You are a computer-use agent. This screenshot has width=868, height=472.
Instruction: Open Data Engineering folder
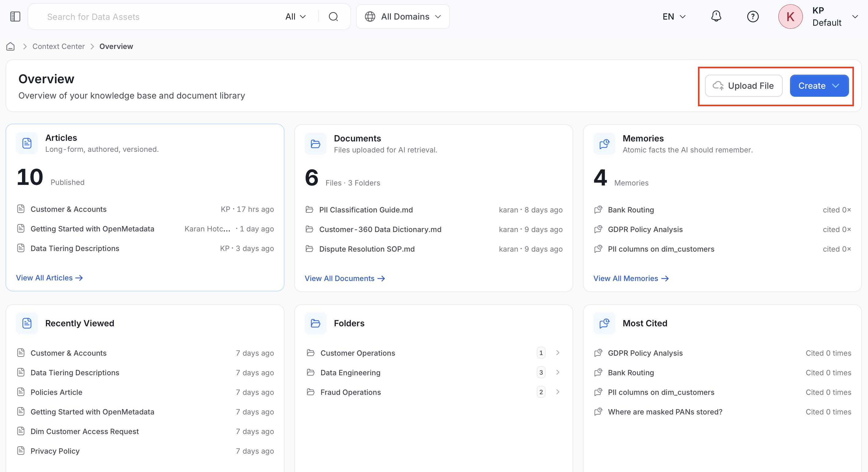pos(351,373)
